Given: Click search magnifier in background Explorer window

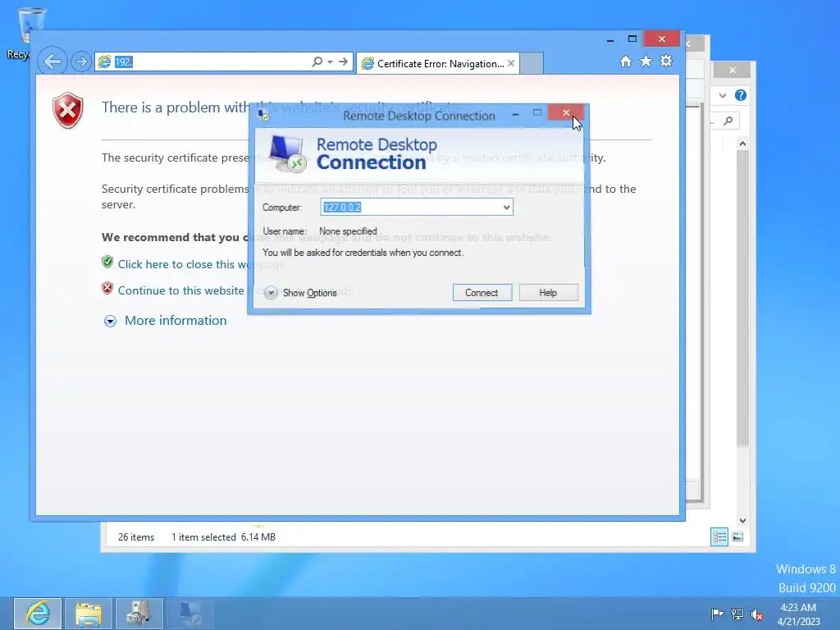Looking at the screenshot, I should 728,121.
